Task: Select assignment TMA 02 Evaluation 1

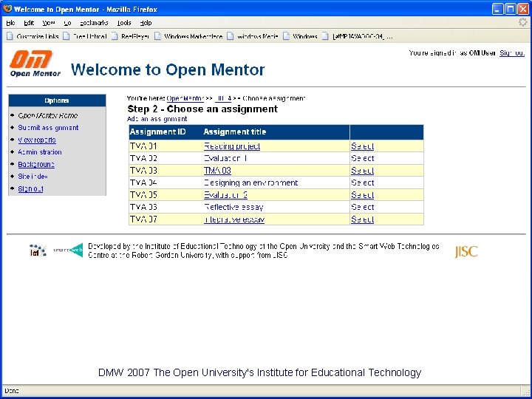Action: 362,158
